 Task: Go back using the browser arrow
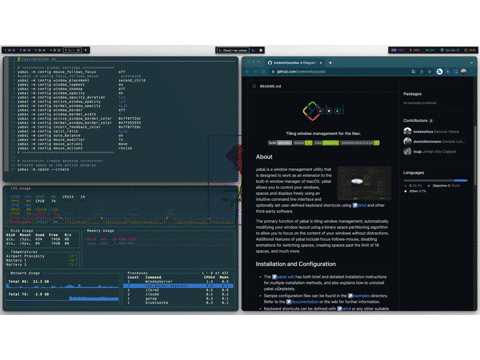[x=247, y=71]
